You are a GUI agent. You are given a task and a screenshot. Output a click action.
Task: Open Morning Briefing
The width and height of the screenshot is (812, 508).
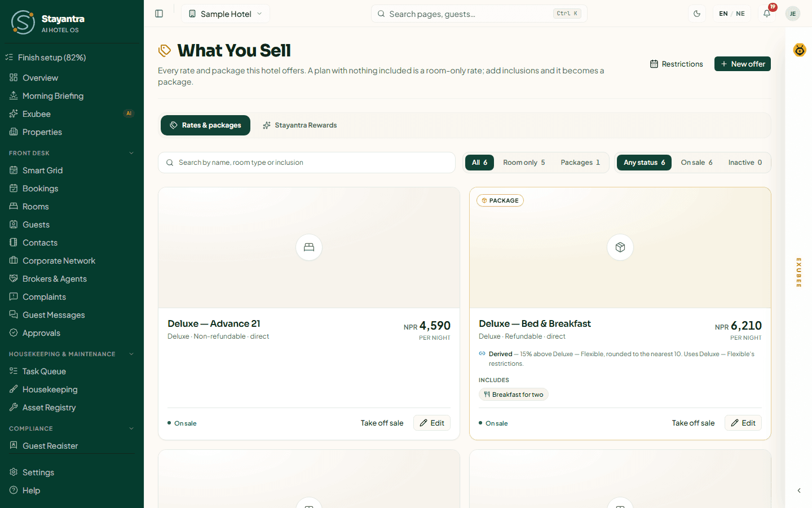pos(72,96)
